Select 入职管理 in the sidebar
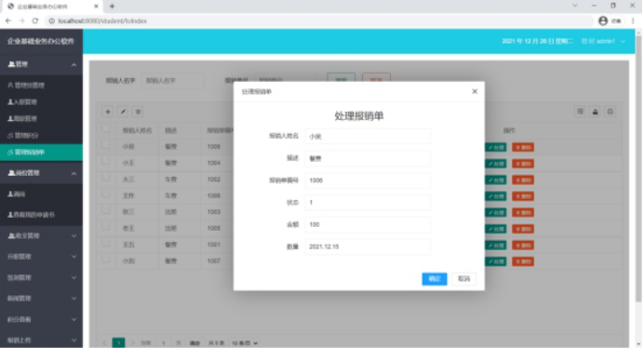Image resolution: width=644 pixels, height=348 pixels. point(41,102)
